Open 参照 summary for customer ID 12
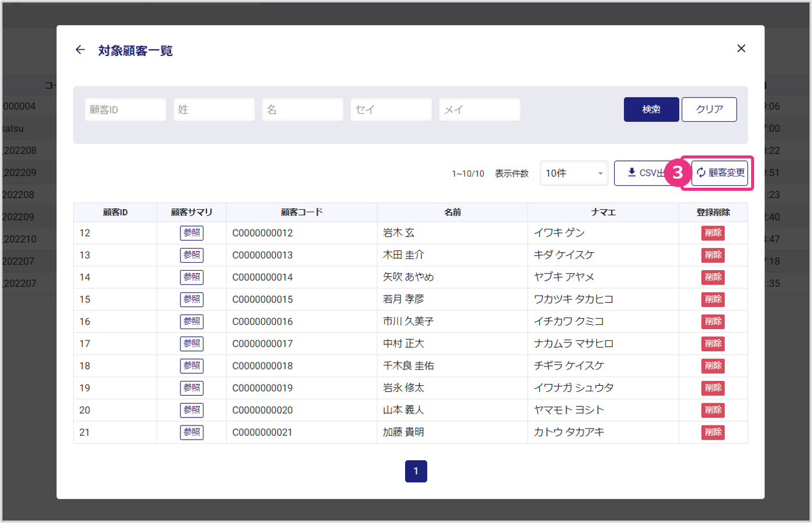Viewport: 812px width, 523px height. (x=191, y=233)
